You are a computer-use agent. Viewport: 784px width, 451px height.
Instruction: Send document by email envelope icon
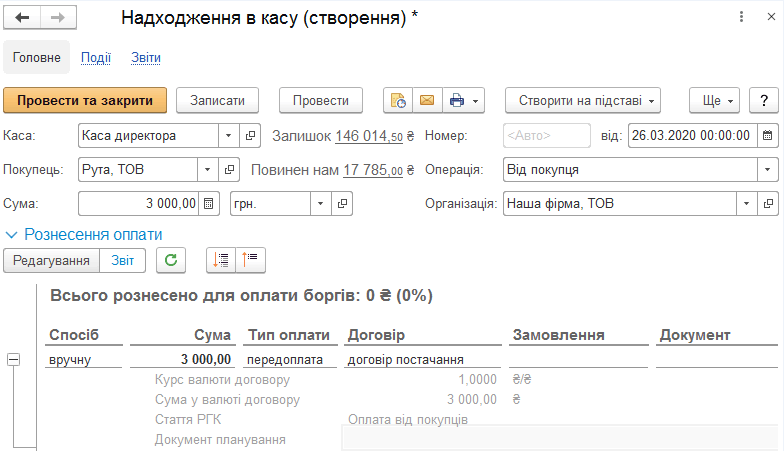tap(427, 100)
